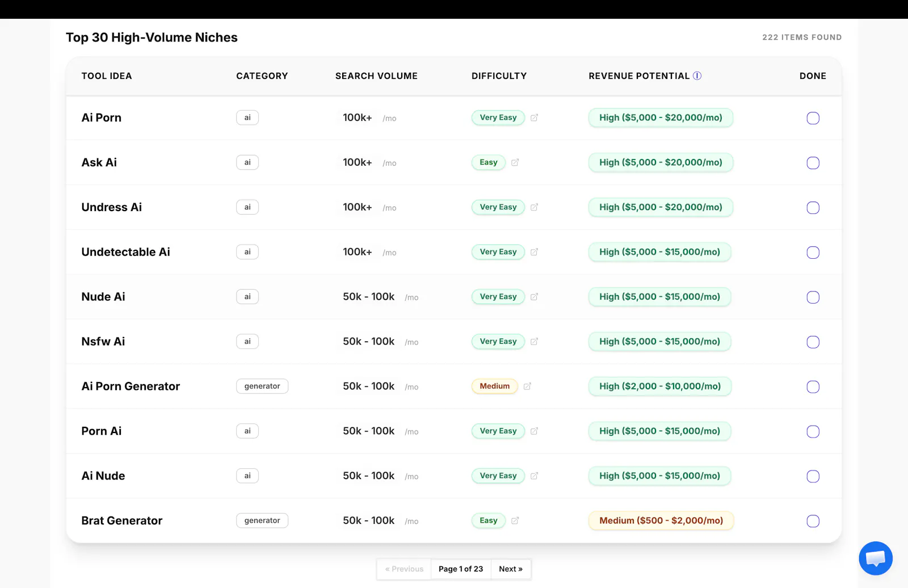Select the Undetectable Ai tool idea
Viewport: 908px width, 588px height.
125,252
